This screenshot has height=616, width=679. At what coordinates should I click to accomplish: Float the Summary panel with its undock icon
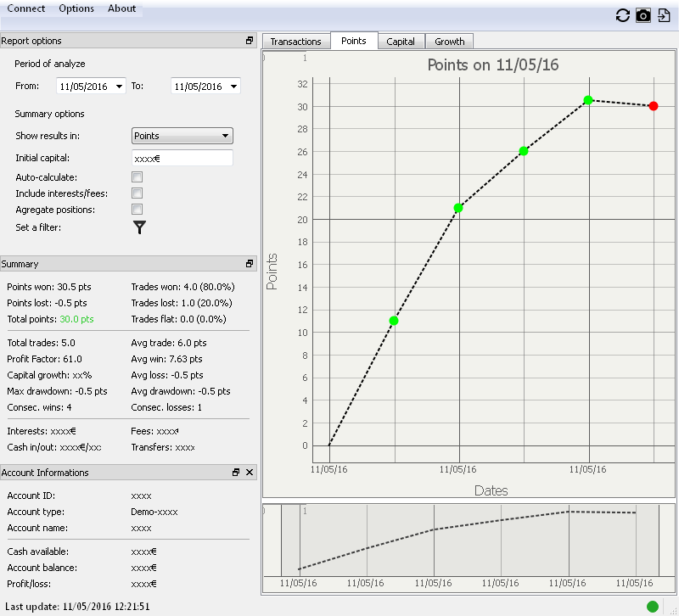pos(250,264)
